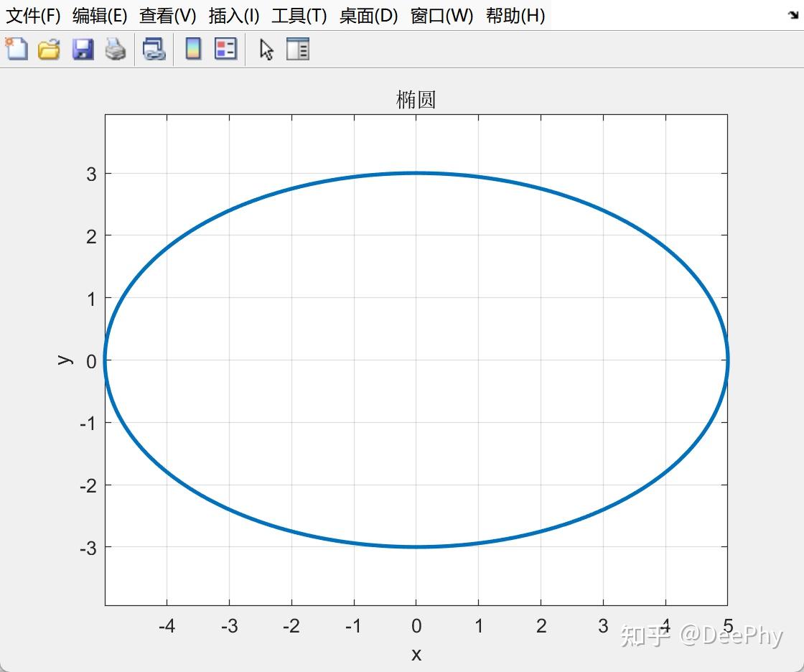Open the 帮助(H) menu

[515, 16]
